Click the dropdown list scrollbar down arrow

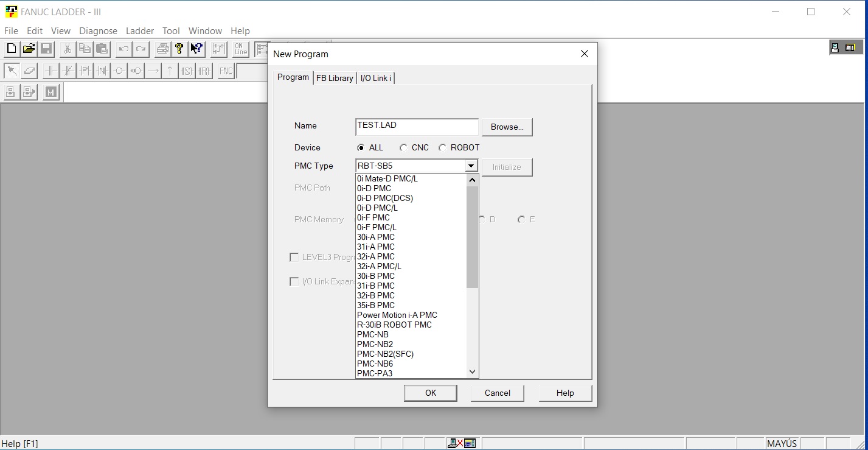click(x=472, y=371)
